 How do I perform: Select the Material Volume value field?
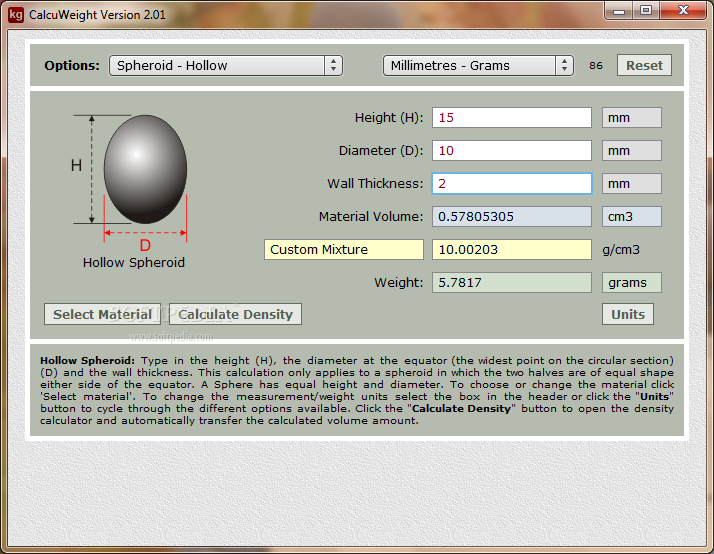(x=512, y=217)
